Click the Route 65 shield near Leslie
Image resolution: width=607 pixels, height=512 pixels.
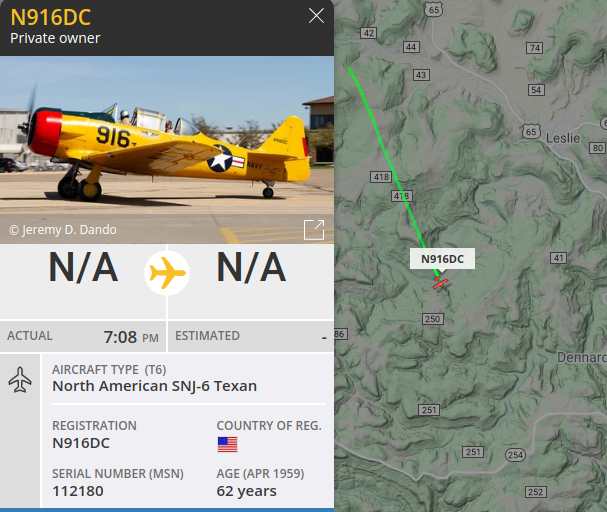[531, 132]
